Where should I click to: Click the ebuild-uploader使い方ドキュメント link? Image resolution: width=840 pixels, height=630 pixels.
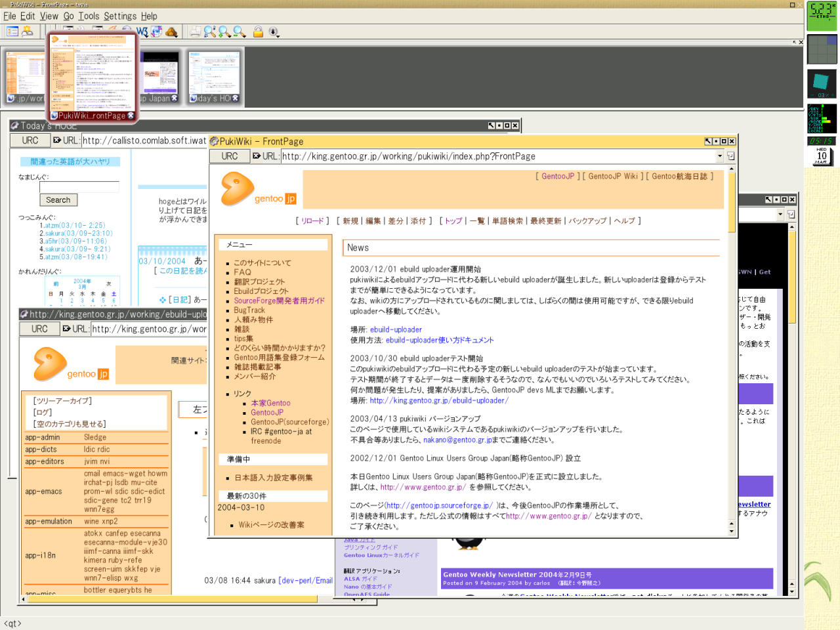point(440,340)
